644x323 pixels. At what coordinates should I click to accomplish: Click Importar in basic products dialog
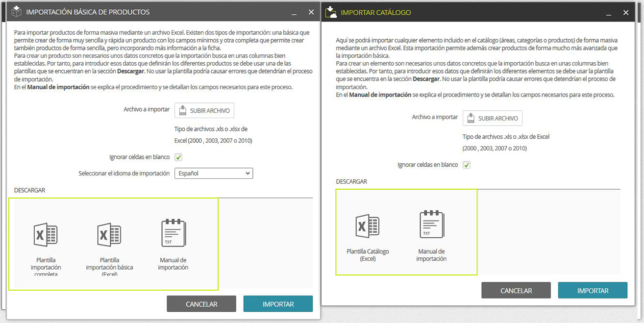pos(278,304)
